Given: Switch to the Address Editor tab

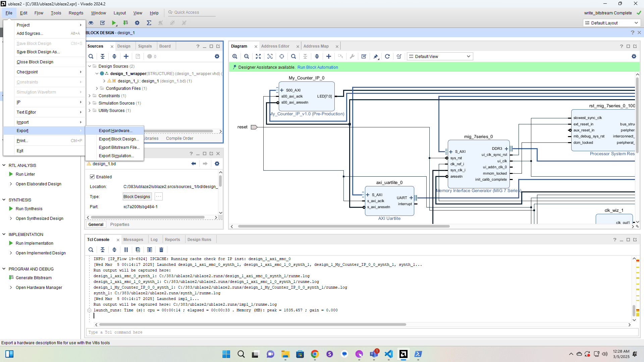Looking at the screenshot, I should [275, 46].
